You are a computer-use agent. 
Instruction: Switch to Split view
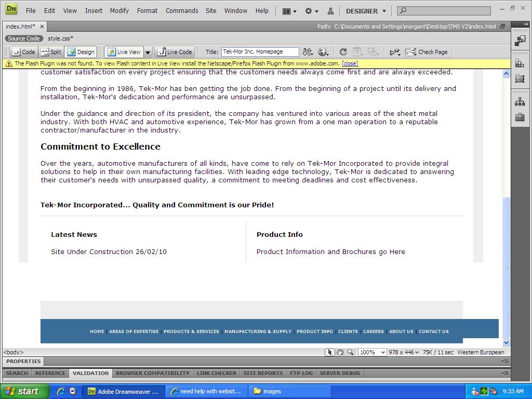click(51, 52)
